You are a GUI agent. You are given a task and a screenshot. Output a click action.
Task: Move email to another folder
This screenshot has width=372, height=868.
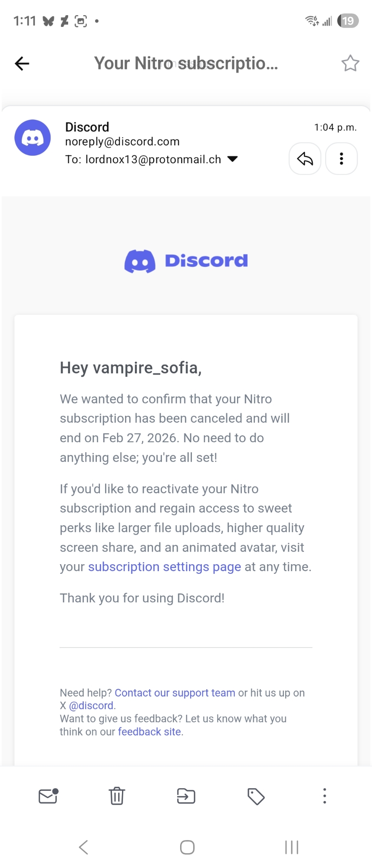(186, 796)
